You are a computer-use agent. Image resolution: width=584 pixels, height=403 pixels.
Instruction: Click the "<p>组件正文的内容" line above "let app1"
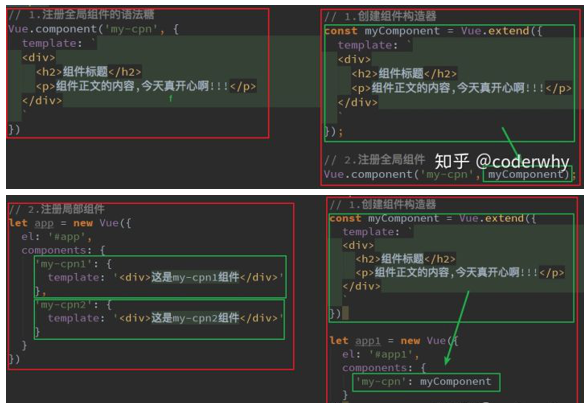(460, 273)
